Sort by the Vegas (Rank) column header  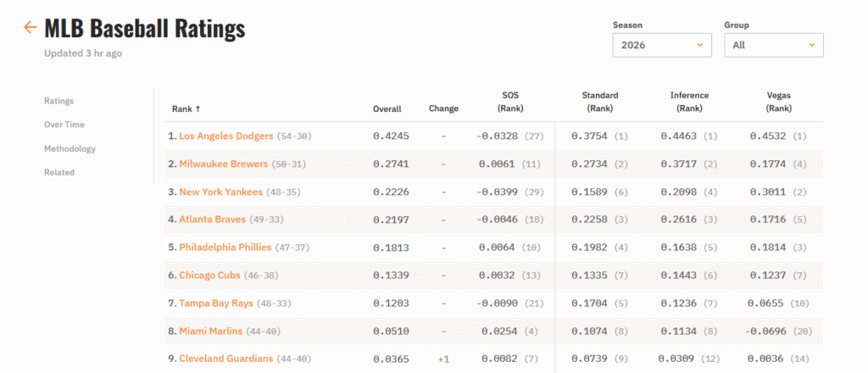click(778, 102)
